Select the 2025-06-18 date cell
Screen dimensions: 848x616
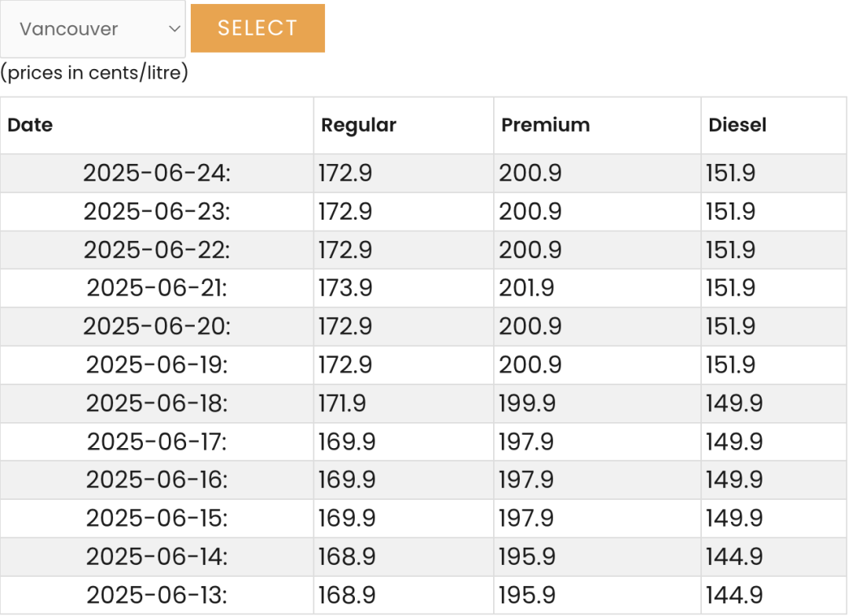[x=157, y=403]
